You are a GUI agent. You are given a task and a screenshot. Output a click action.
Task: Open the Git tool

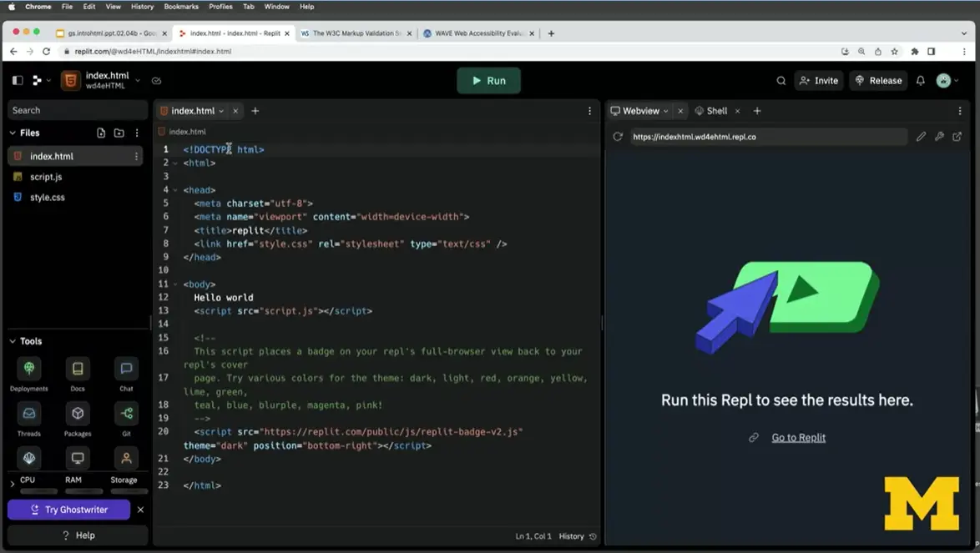[126, 414]
